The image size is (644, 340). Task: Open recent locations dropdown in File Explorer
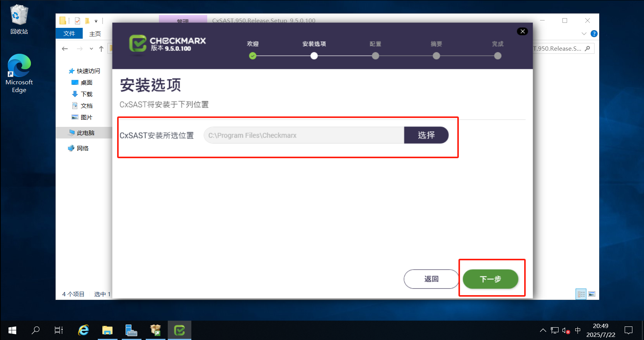(91, 49)
